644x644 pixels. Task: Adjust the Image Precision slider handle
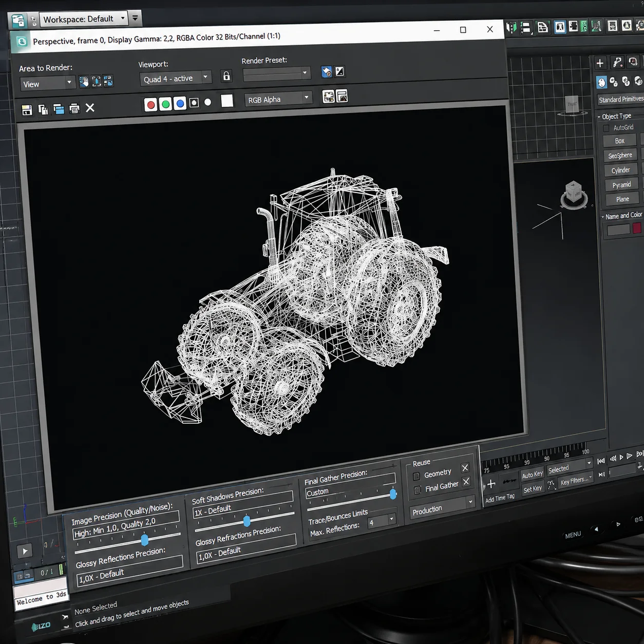(x=145, y=540)
